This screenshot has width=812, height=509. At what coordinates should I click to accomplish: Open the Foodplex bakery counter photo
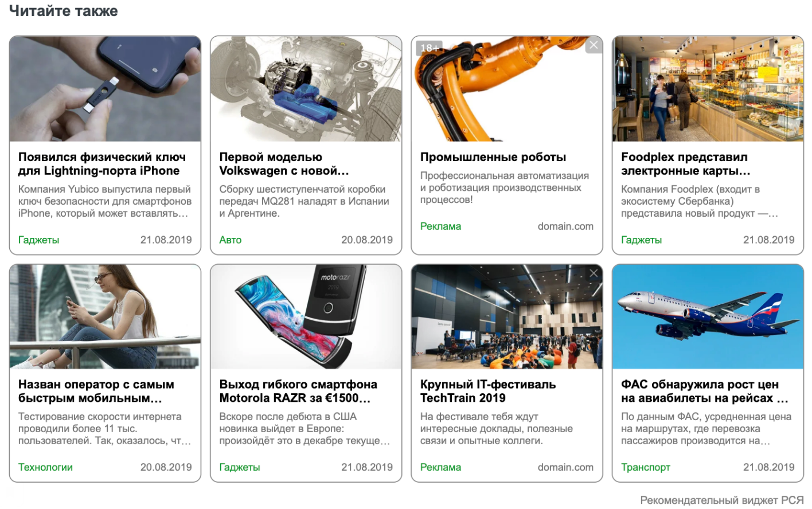[x=708, y=89]
